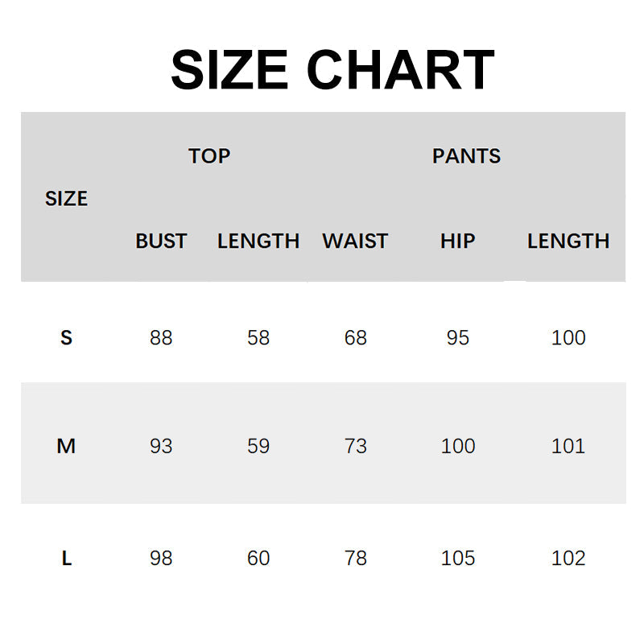644x644 pixels.
Task: Click the M size row label
Action: click(66, 446)
